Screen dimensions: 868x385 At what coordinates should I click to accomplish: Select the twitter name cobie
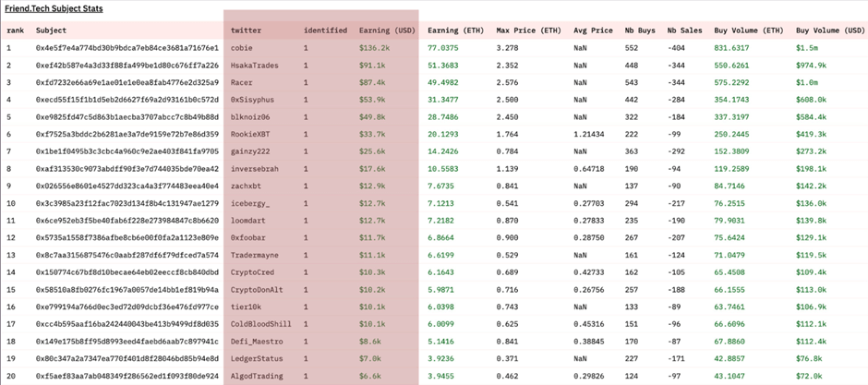click(x=241, y=48)
